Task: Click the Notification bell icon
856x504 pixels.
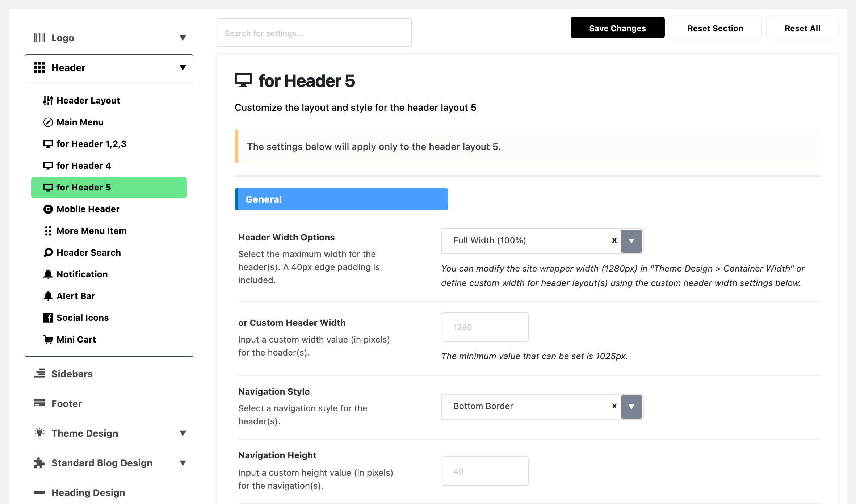Action: [48, 274]
